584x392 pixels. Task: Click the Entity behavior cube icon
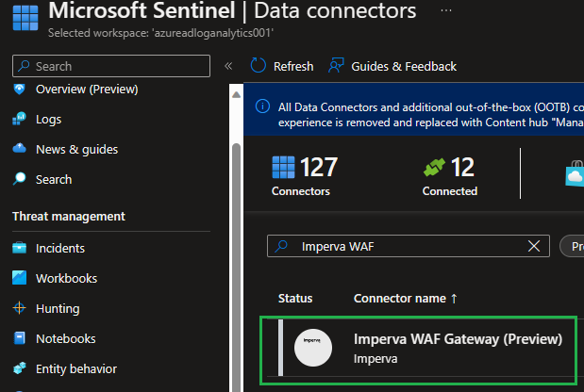pos(19,368)
